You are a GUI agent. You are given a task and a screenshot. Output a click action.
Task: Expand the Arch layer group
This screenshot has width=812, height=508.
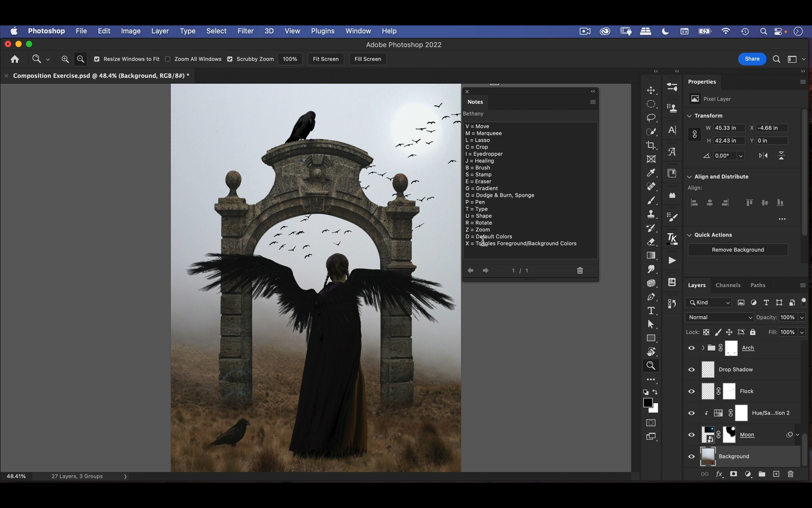coord(703,348)
